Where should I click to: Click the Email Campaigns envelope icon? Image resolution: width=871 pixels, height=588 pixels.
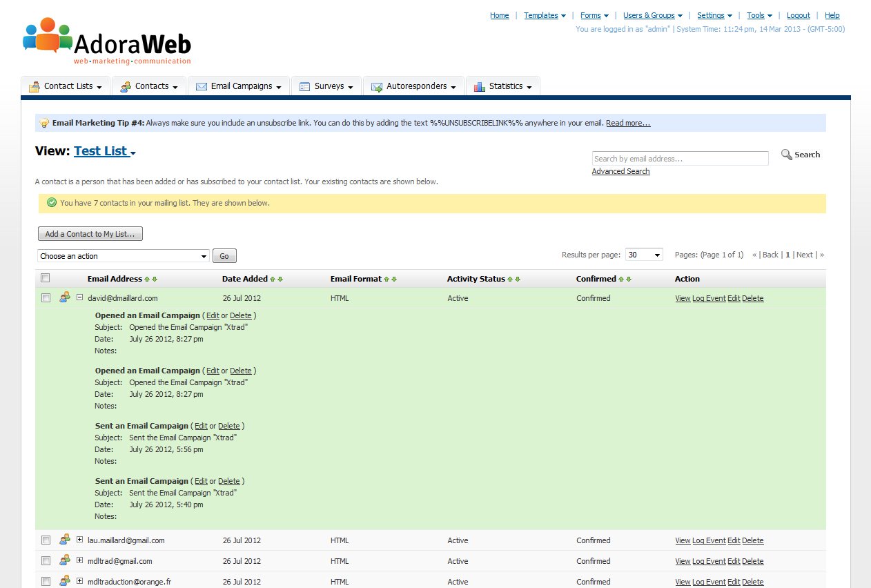(202, 87)
